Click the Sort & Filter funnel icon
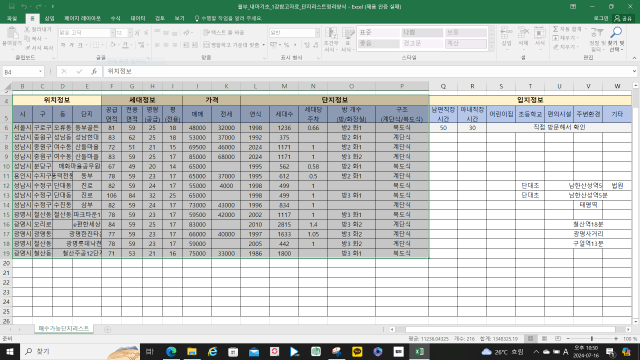This screenshot has width=640, height=360. pos(597,33)
